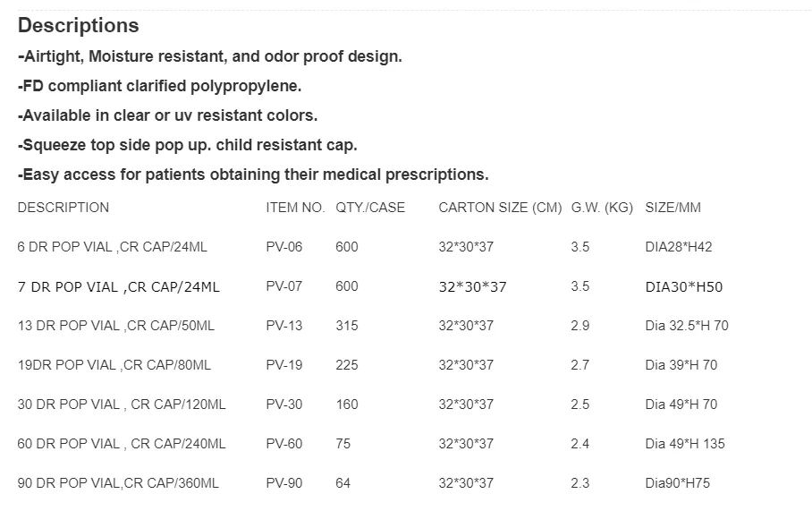Select the 2.9 gross weight value
Viewport: 812px width, 528px height.
click(x=580, y=326)
